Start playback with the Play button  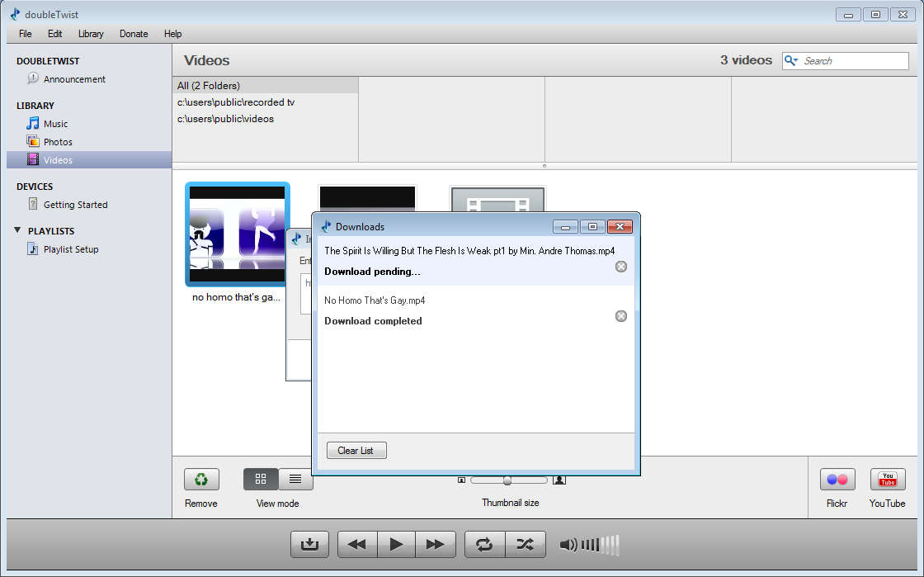(x=396, y=544)
